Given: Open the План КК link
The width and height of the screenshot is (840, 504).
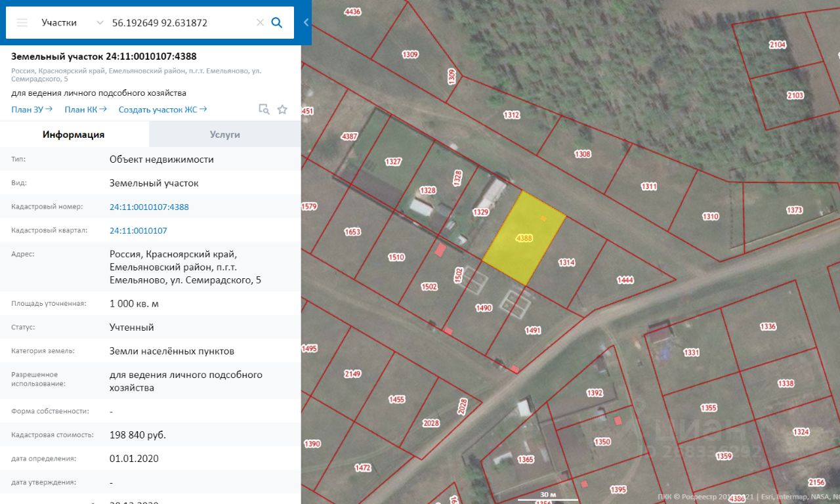Looking at the screenshot, I should (x=85, y=110).
